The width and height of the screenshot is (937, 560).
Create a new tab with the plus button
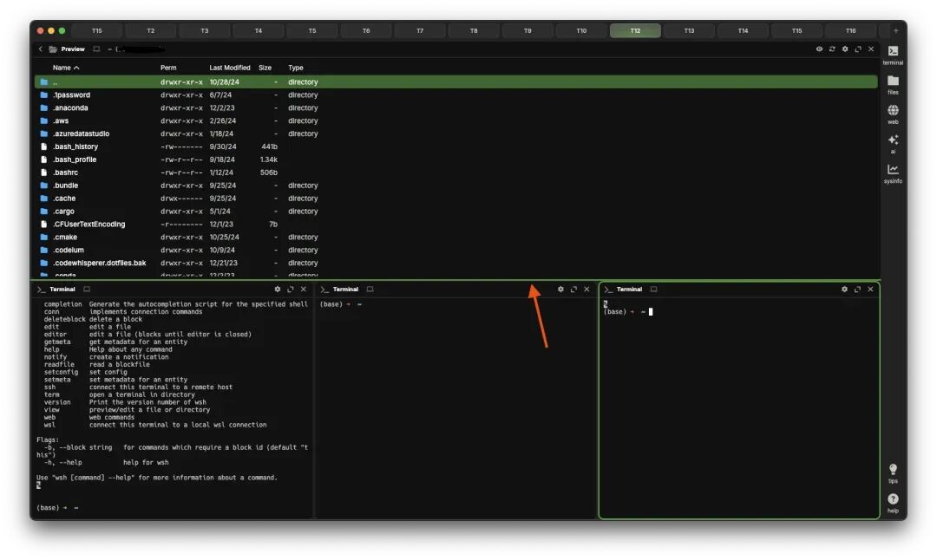point(894,29)
